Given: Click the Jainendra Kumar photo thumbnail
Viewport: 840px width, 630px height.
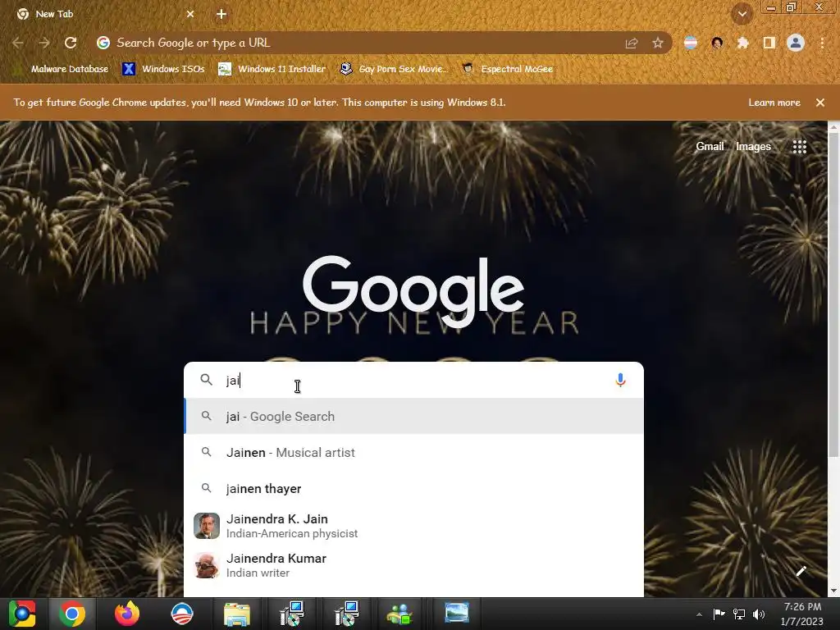Looking at the screenshot, I should point(206,565).
